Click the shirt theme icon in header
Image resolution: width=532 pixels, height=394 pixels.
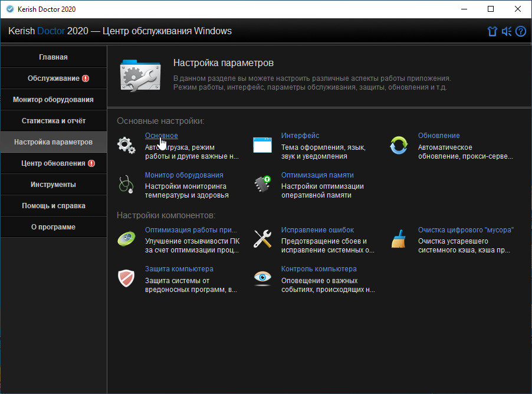[492, 31]
